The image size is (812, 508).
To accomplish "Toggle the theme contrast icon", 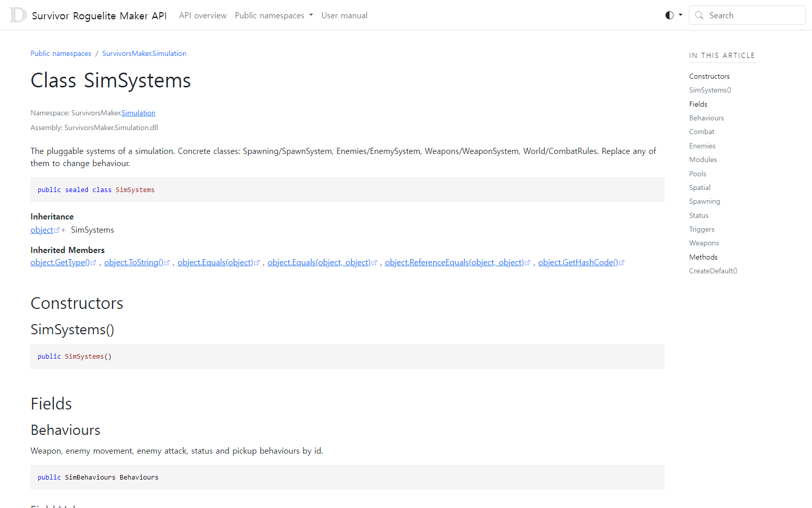I will click(669, 15).
